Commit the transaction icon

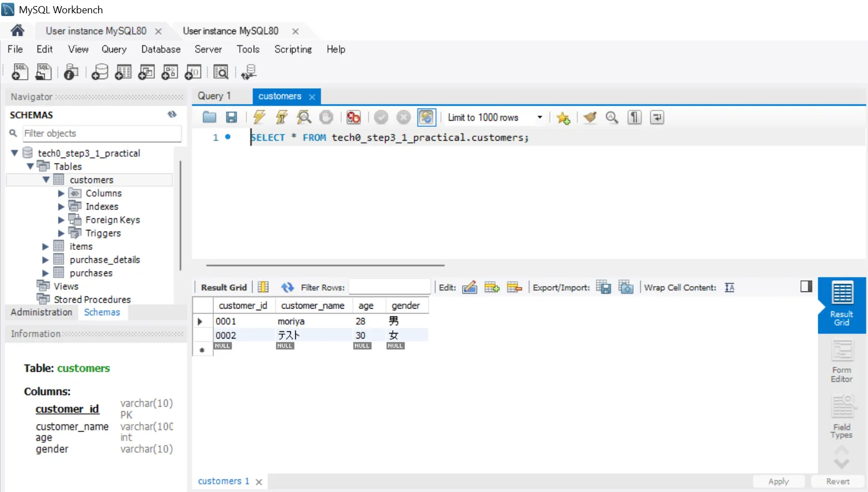click(x=381, y=117)
